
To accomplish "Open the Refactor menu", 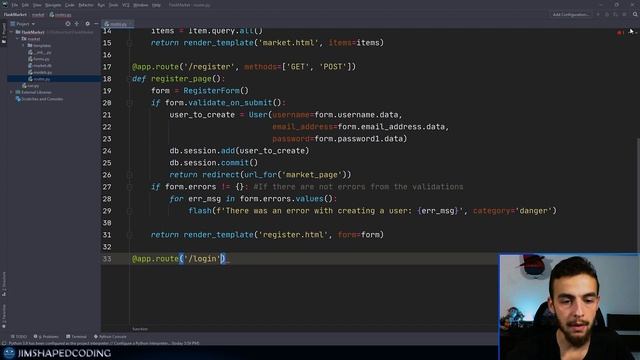I will (86, 5).
